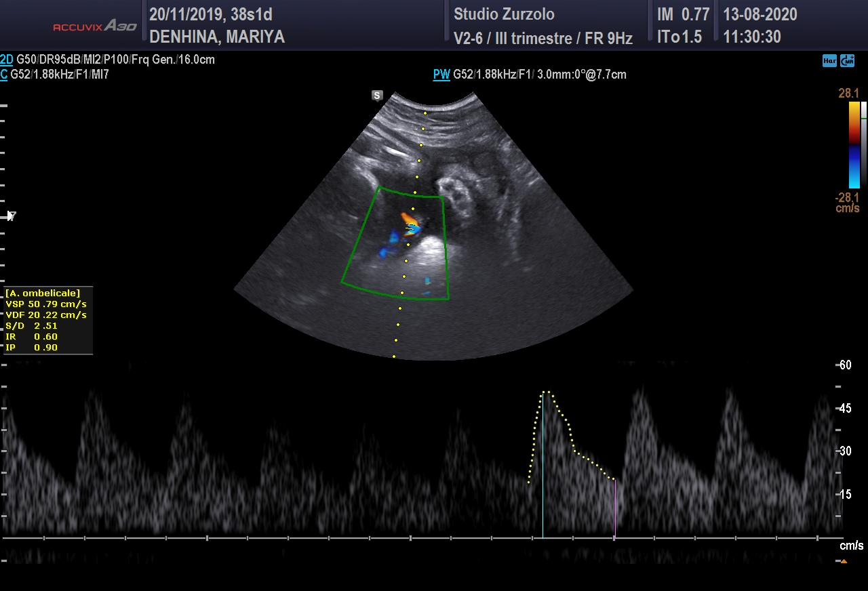Image resolution: width=868 pixels, height=591 pixels.
Task: Click the focus marker arrow on depth scale
Action: 11,216
